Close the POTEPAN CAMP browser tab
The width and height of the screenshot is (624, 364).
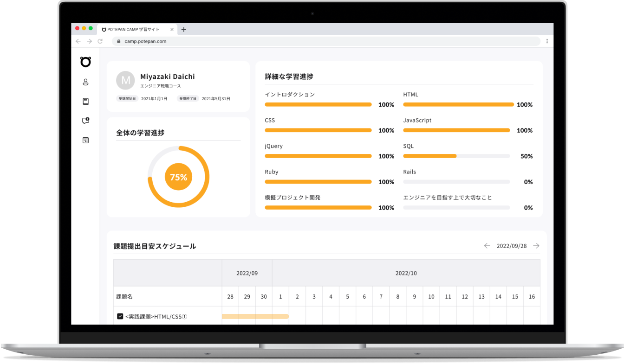172,29
